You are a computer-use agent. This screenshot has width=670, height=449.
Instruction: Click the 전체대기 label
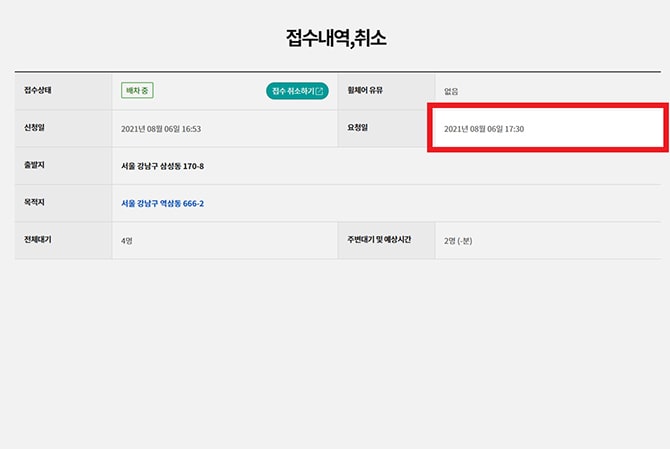(x=38, y=239)
